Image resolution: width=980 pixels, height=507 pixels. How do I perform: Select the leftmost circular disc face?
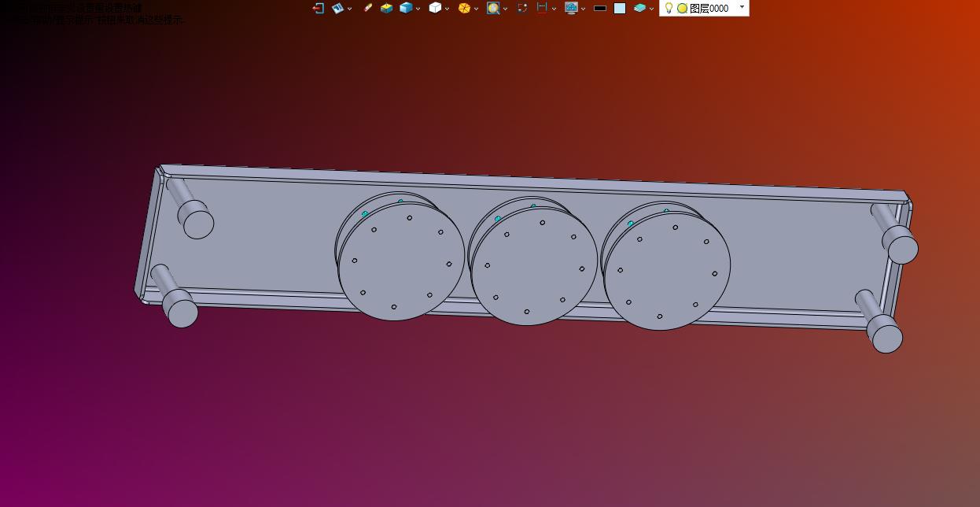coord(401,261)
